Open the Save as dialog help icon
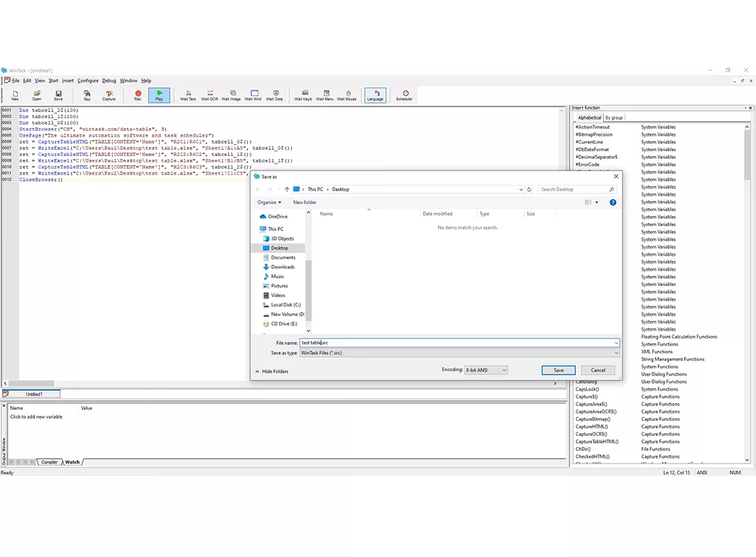The image size is (756, 557). (613, 203)
